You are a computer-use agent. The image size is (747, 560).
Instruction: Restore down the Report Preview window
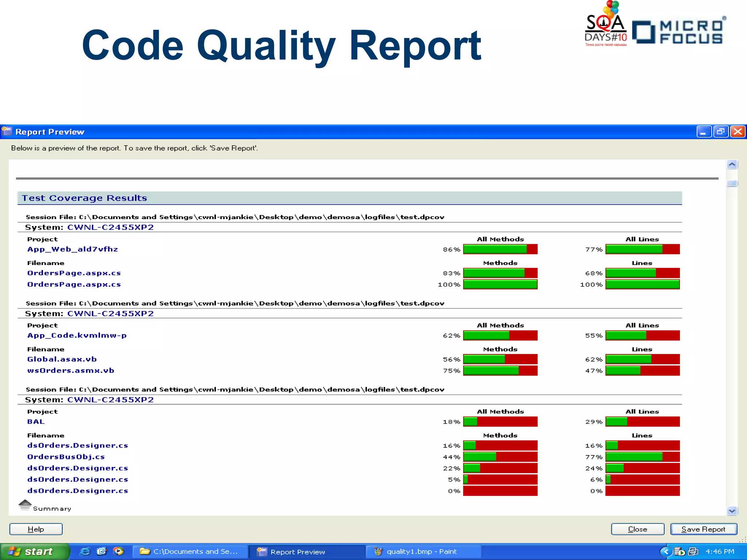point(721,132)
